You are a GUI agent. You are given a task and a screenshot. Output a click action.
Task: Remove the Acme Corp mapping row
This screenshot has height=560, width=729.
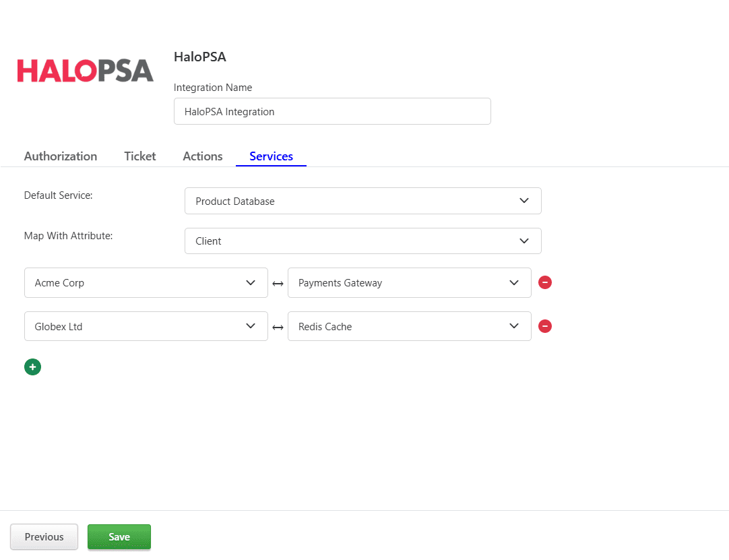545,282
